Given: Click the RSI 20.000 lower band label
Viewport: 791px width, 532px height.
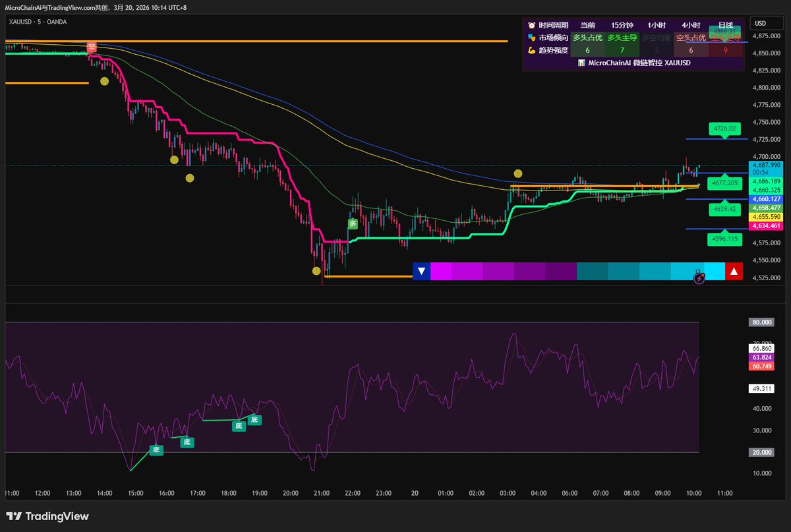Looking at the screenshot, I should pyautogui.click(x=761, y=452).
